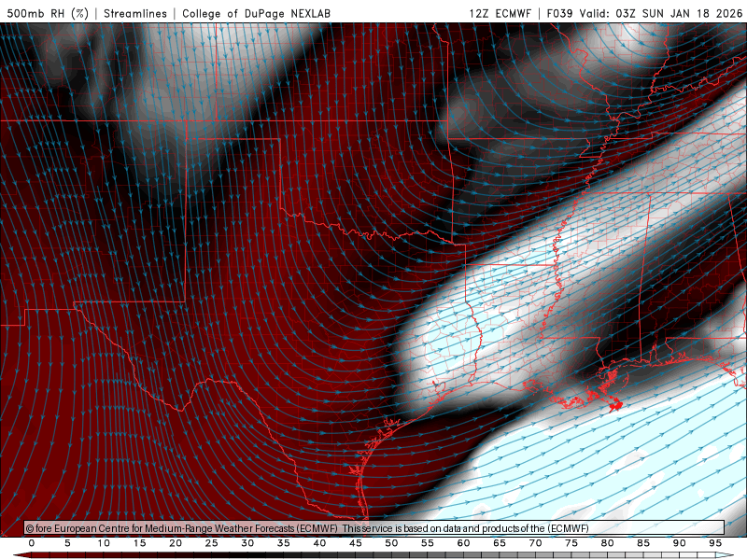
Task: Click the "70" colorbar scale label
Action: coord(535,543)
